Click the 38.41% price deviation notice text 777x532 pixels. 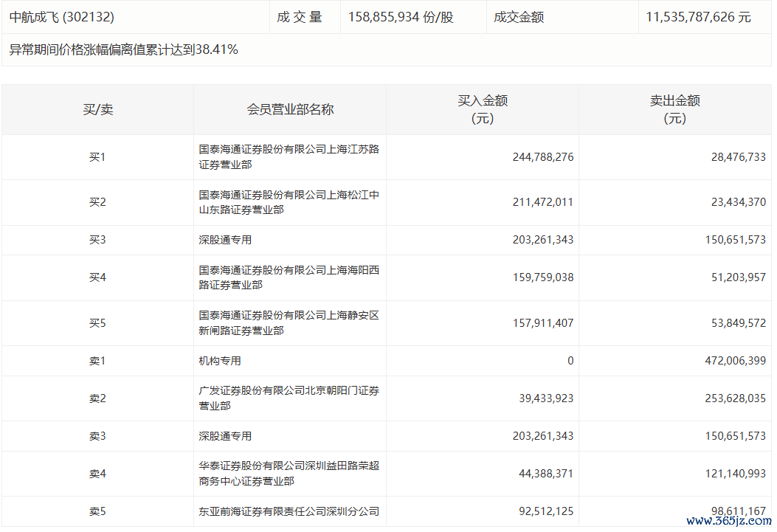coord(123,49)
